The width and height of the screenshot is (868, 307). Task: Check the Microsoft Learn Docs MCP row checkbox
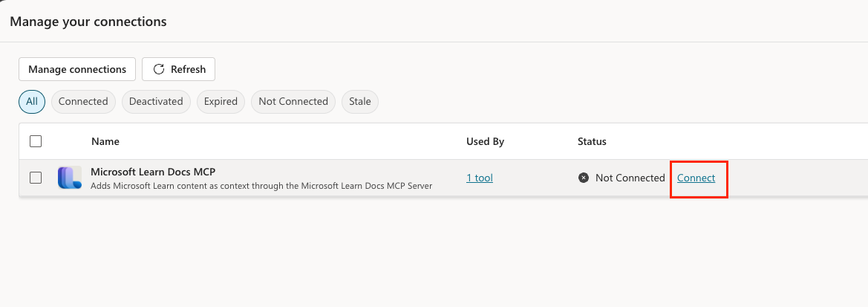click(x=36, y=178)
